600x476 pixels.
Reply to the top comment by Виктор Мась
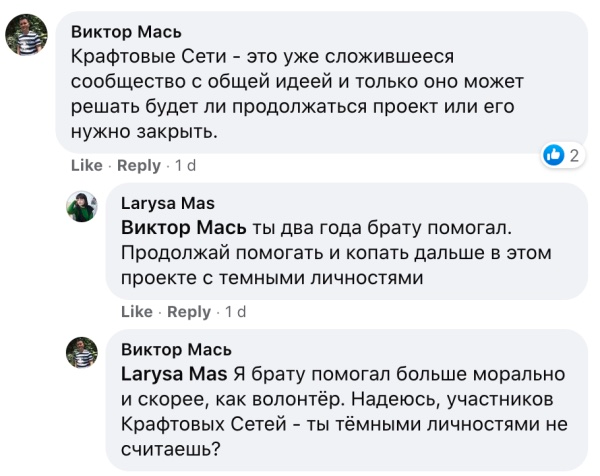click(x=139, y=165)
